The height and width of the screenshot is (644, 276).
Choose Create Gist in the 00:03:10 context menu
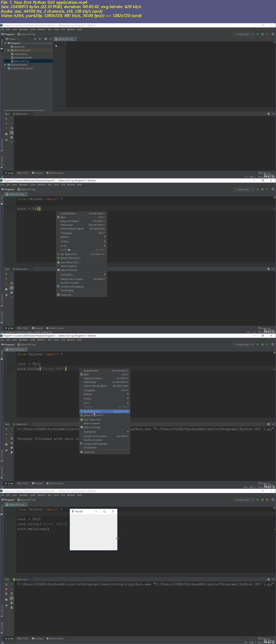point(105,452)
